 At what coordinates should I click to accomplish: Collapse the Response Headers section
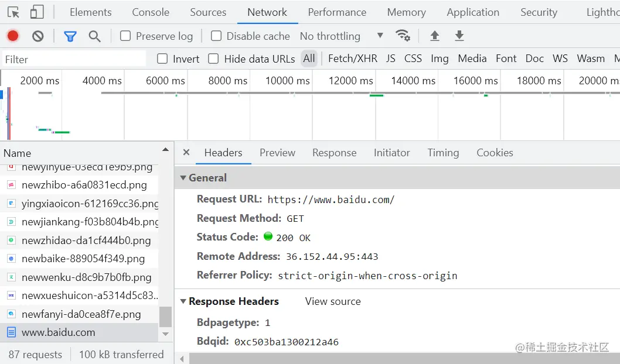(183, 301)
